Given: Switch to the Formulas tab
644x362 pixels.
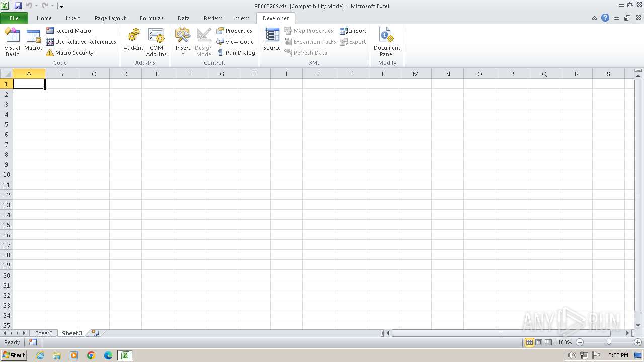Looking at the screenshot, I should click(x=151, y=18).
